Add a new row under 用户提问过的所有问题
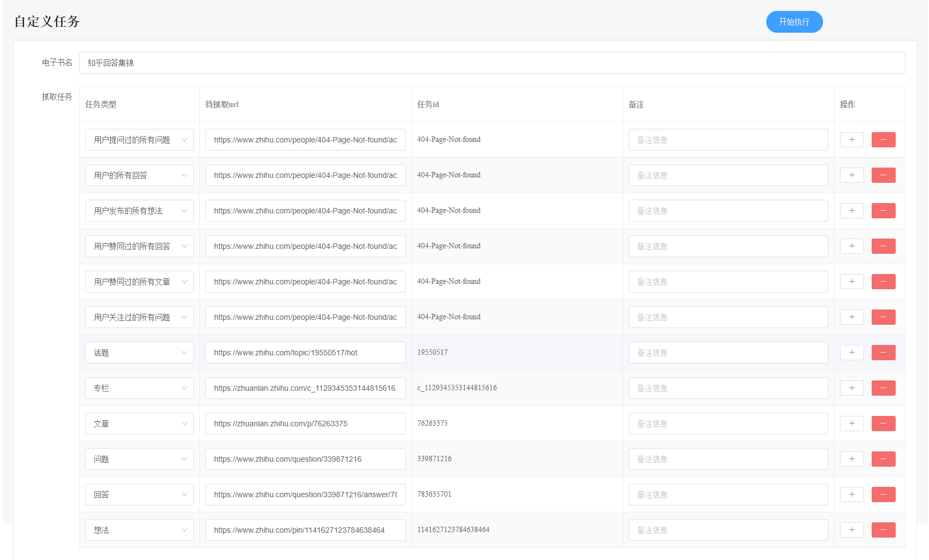The image size is (929, 560). pyautogui.click(x=851, y=140)
